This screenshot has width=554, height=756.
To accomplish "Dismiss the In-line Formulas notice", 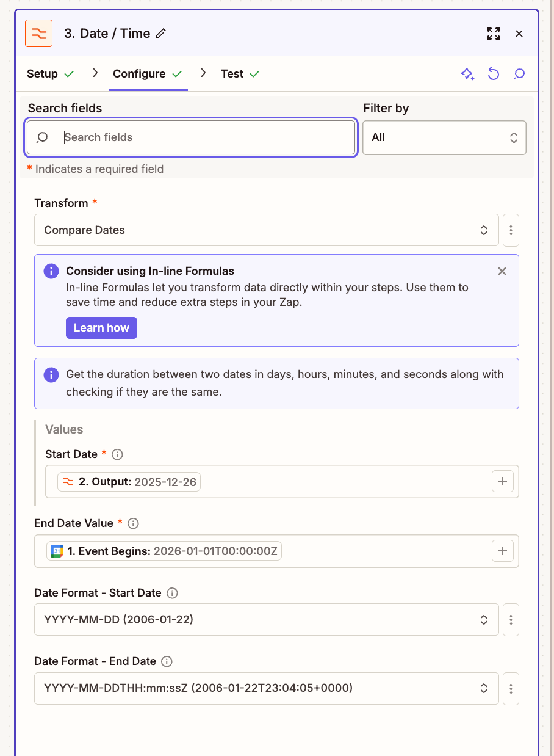I will [502, 271].
